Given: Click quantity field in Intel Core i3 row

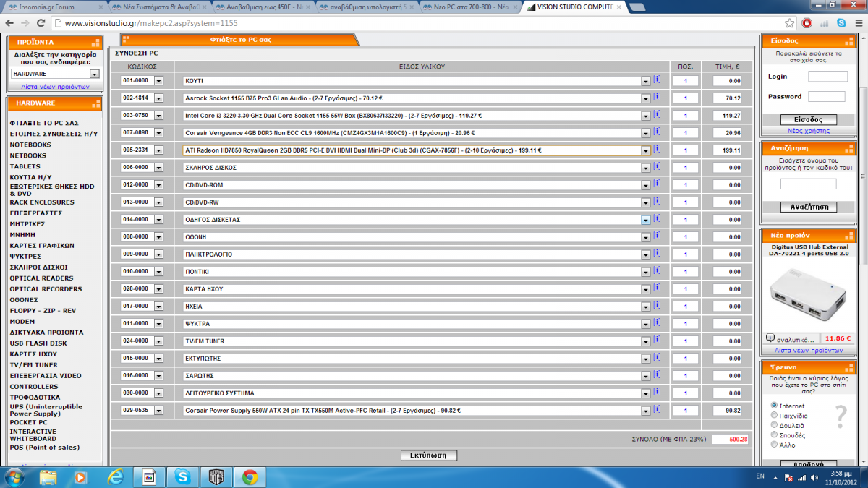Looking at the screenshot, I should [x=685, y=115].
